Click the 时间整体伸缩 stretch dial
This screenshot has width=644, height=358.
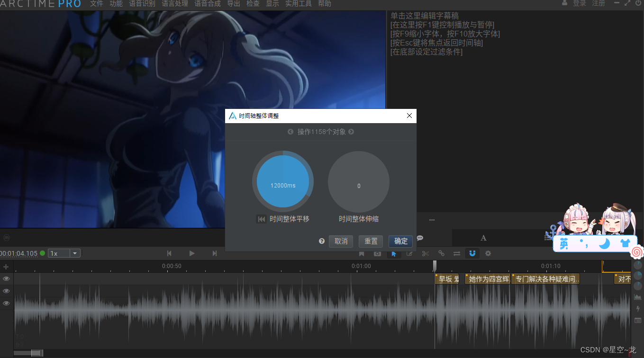click(x=359, y=182)
